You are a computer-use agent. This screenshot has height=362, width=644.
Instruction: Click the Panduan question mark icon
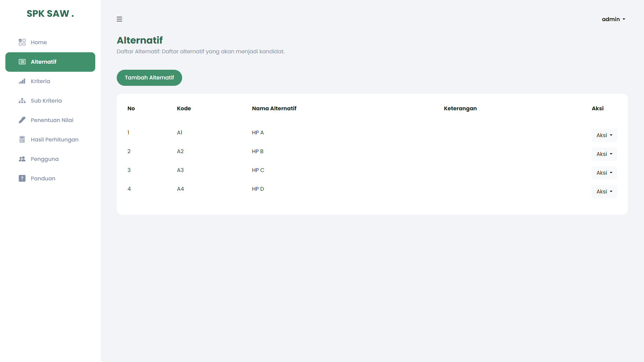(22, 178)
